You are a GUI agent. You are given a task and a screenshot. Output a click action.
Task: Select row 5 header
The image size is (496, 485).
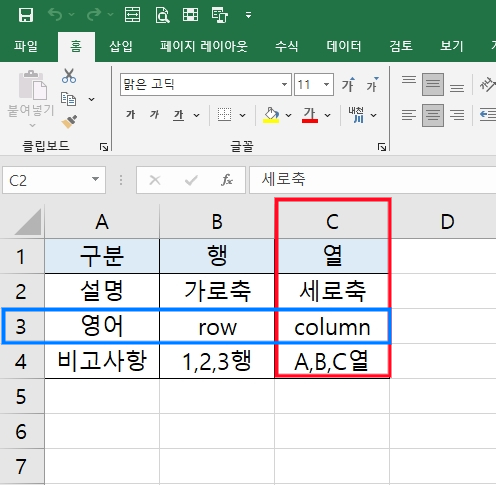pos(21,396)
